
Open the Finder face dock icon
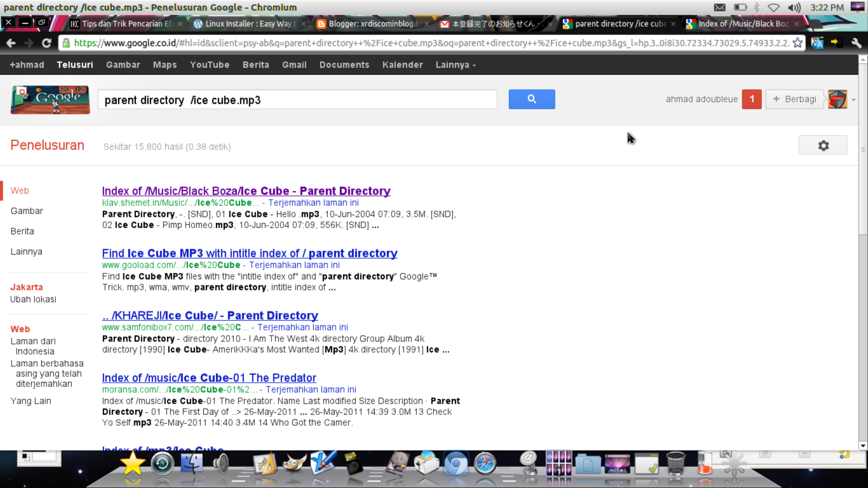point(192,464)
